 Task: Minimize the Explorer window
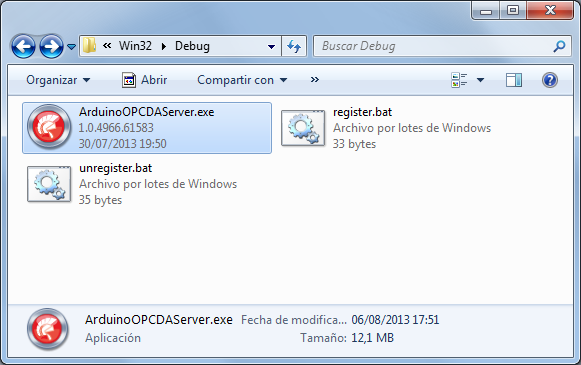click(x=486, y=11)
